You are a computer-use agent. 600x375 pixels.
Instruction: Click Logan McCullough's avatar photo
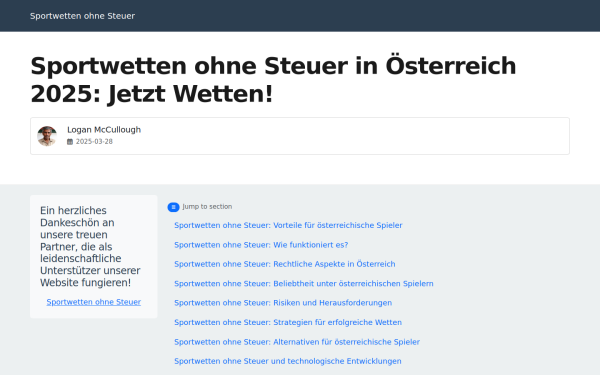47,136
